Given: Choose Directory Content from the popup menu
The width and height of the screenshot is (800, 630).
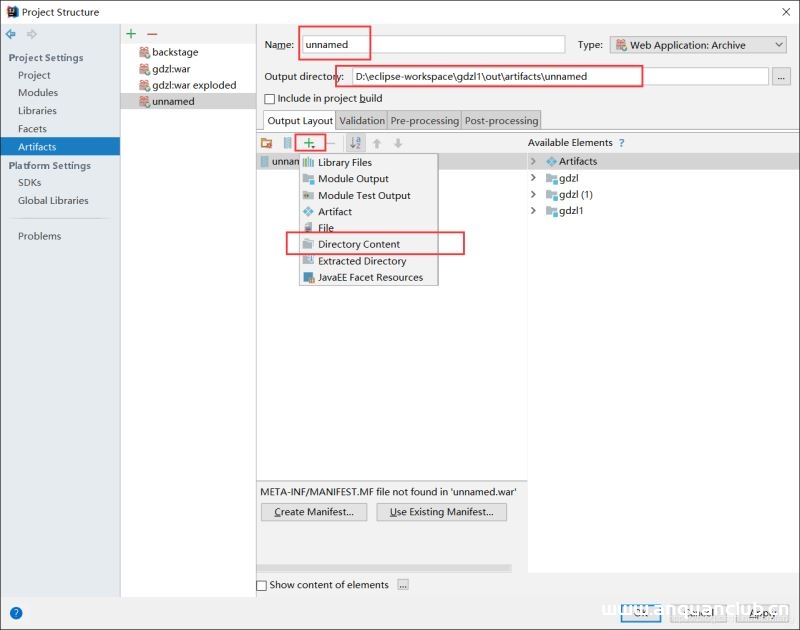Looking at the screenshot, I should pos(358,244).
